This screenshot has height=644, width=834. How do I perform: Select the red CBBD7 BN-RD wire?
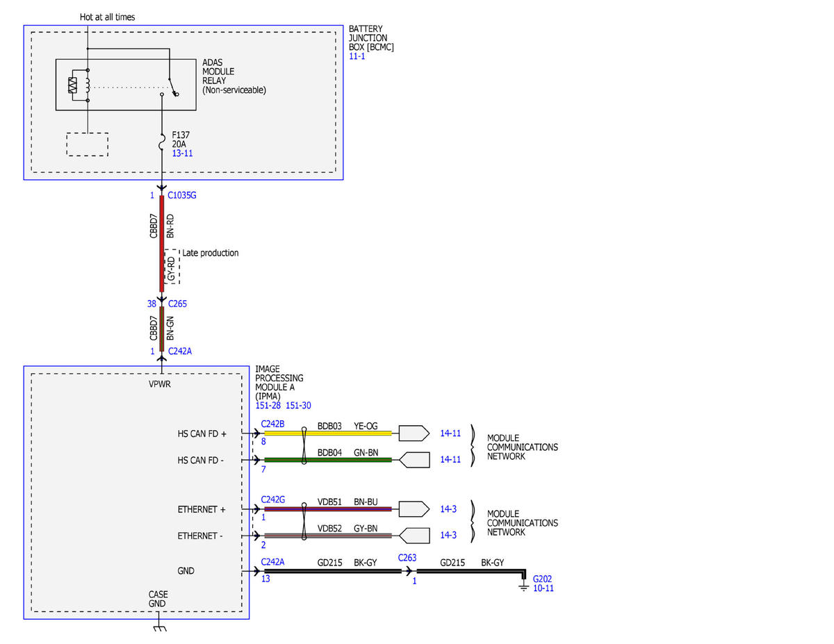point(163,243)
